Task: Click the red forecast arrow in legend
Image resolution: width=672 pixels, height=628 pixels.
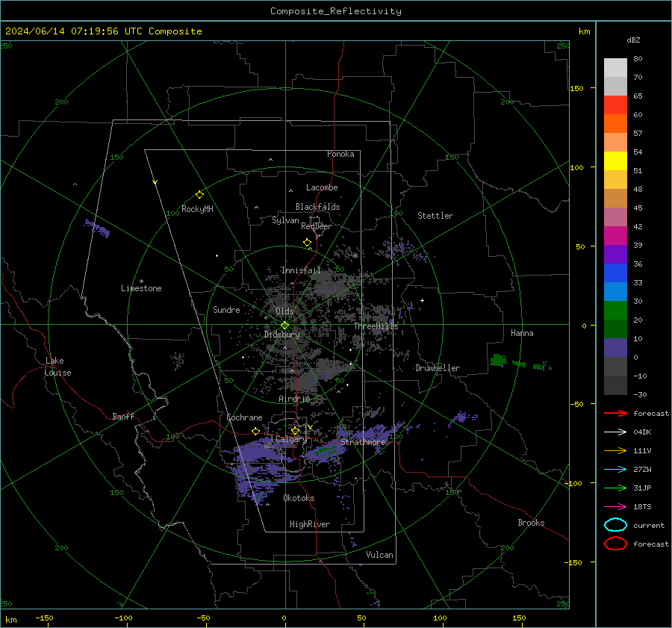Action: [615, 413]
